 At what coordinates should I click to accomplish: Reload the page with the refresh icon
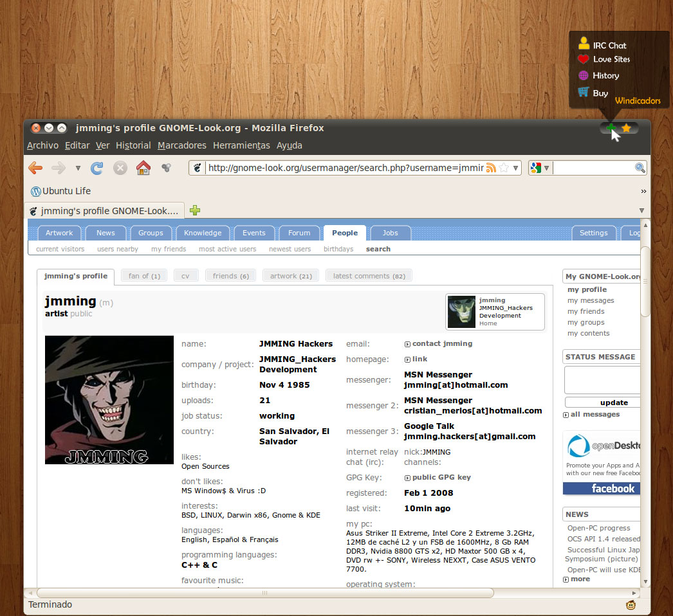pyautogui.click(x=97, y=168)
